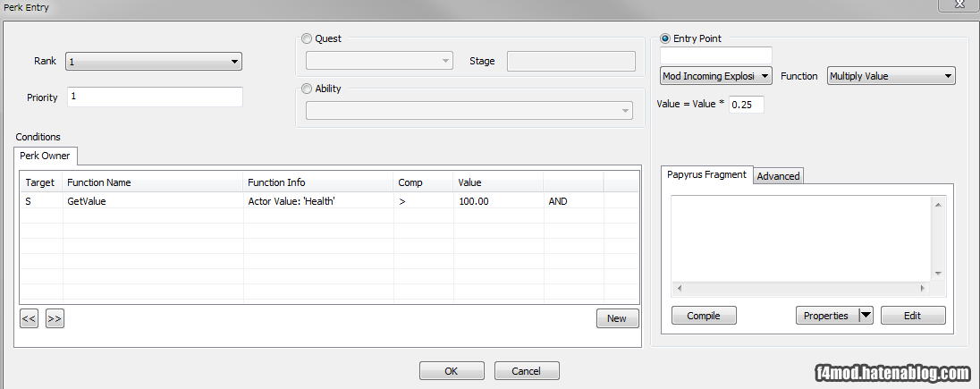The height and width of the screenshot is (389, 980).
Task: Click the New condition button
Action: pyautogui.click(x=617, y=318)
